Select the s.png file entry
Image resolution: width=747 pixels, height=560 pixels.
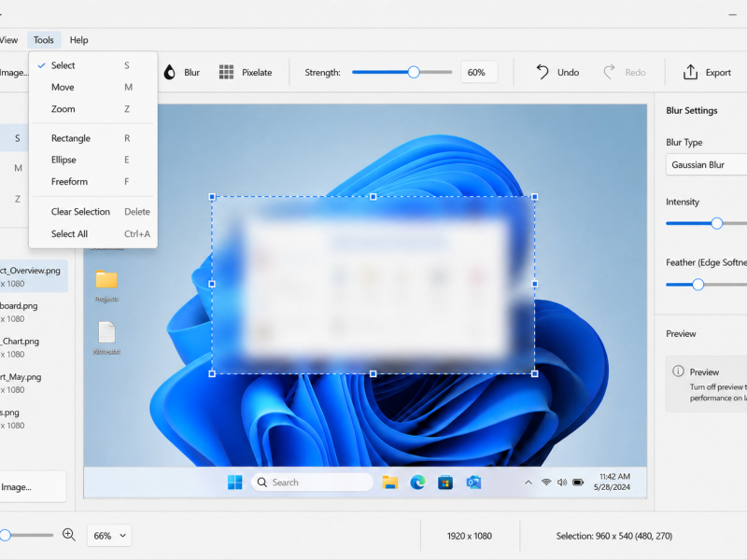34,418
